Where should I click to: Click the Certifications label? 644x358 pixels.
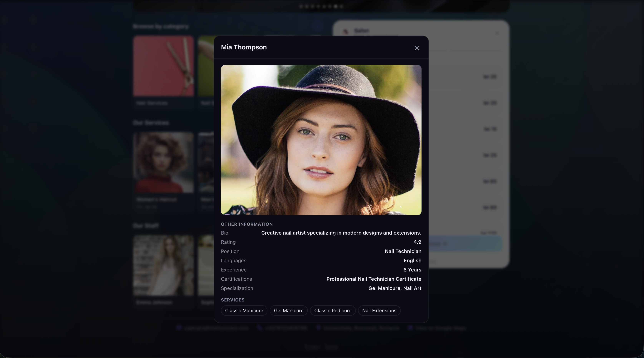pos(236,279)
